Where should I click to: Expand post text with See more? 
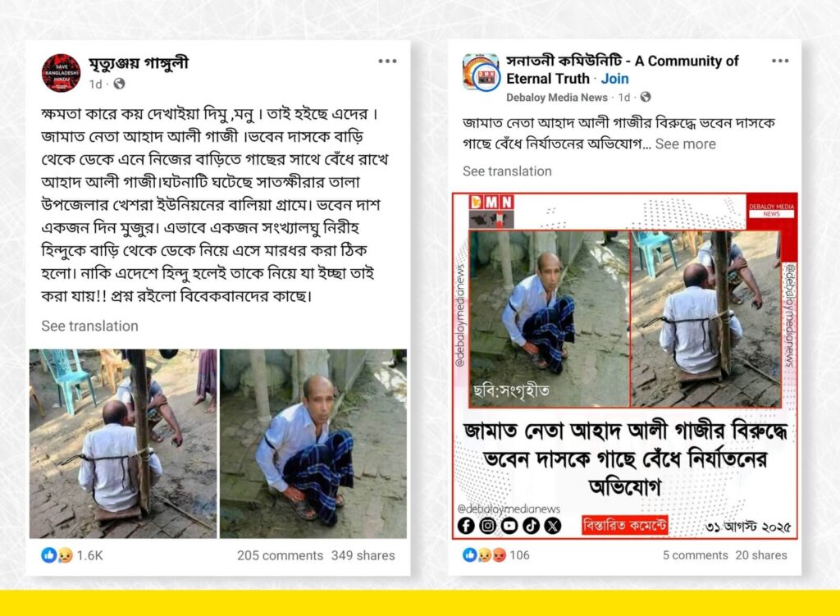(x=685, y=144)
